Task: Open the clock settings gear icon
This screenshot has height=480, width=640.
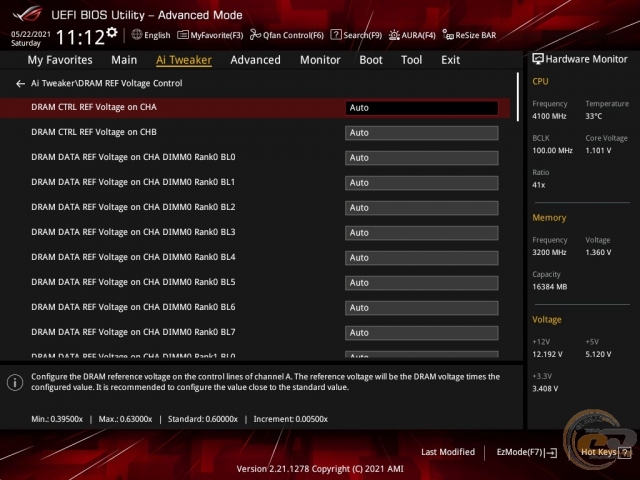Action: (112, 33)
